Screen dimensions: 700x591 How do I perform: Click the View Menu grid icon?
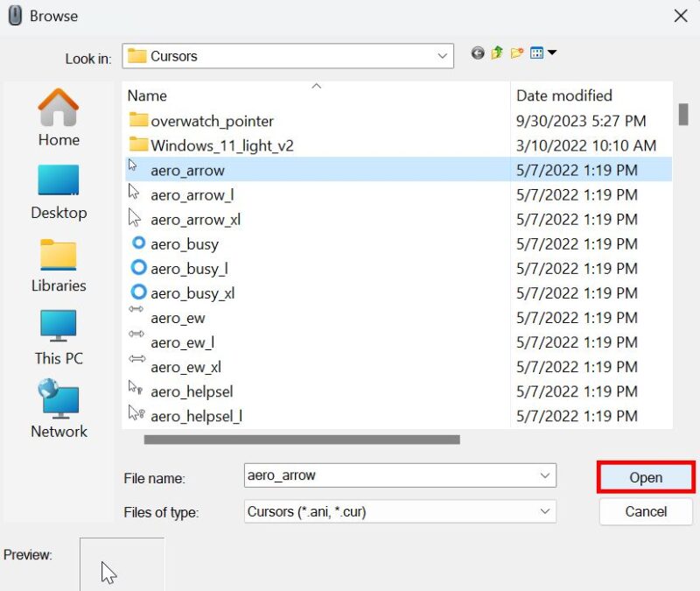point(535,53)
